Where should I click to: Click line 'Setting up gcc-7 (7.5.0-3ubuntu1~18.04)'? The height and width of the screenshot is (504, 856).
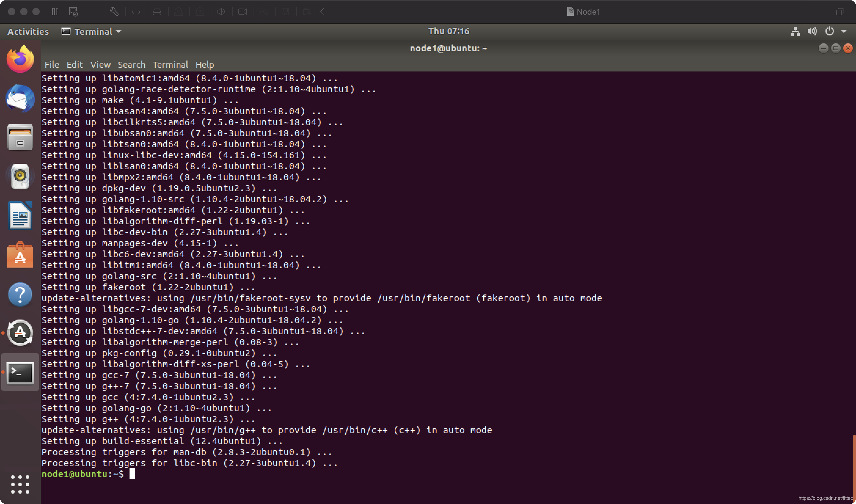159,375
